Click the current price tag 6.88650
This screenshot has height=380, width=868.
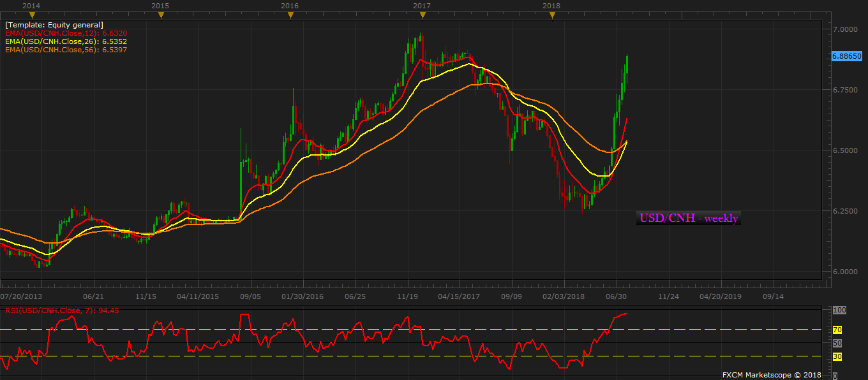coord(848,56)
